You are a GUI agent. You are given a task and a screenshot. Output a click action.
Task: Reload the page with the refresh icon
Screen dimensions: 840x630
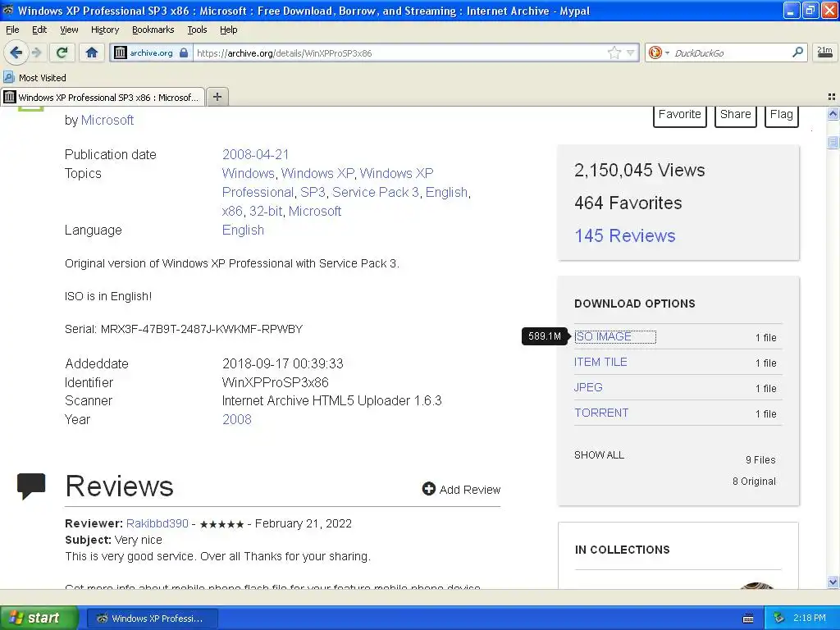62,52
